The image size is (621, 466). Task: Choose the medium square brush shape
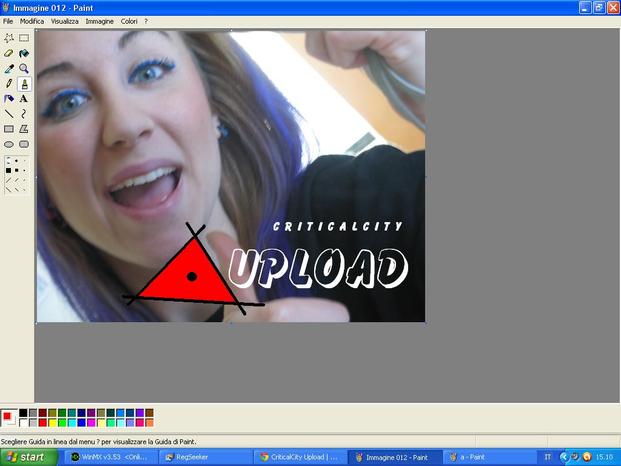pos(16,171)
